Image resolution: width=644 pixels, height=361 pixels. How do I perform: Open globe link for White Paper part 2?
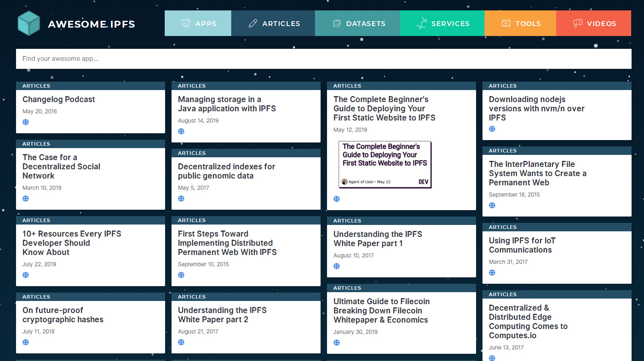click(x=181, y=342)
